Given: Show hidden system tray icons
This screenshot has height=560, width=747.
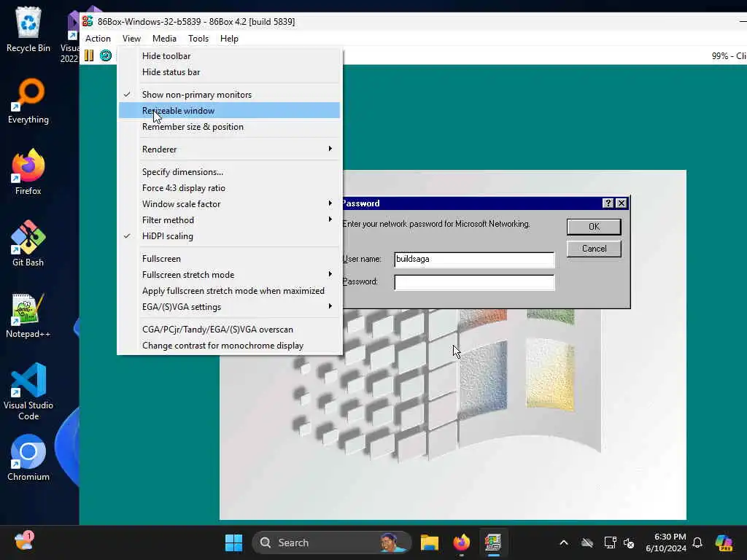Looking at the screenshot, I should 564,542.
